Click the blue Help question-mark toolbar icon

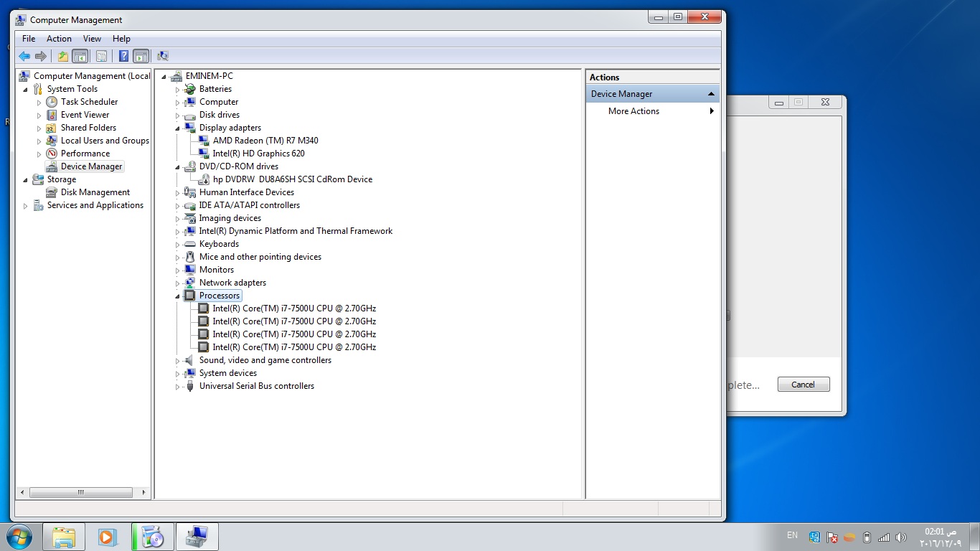click(x=123, y=56)
